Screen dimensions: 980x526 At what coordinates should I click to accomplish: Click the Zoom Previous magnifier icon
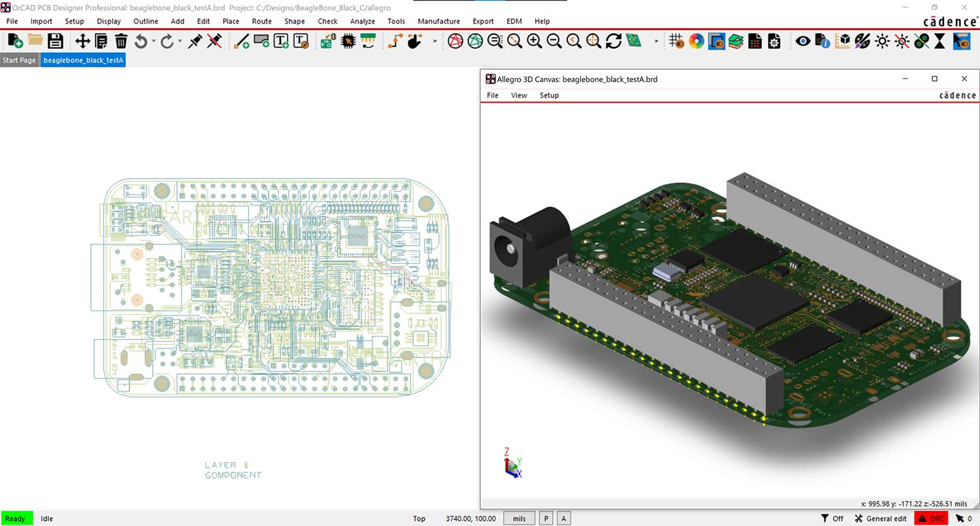[x=574, y=41]
